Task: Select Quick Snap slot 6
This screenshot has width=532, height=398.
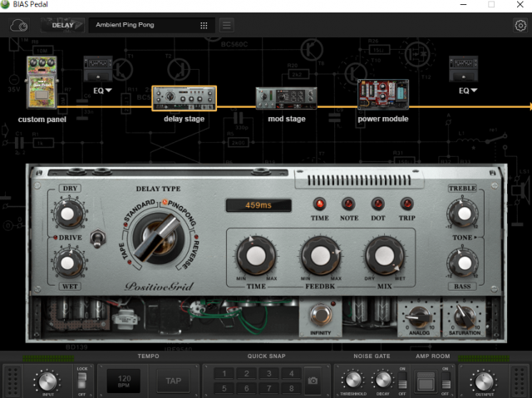Action: pyautogui.click(x=246, y=388)
